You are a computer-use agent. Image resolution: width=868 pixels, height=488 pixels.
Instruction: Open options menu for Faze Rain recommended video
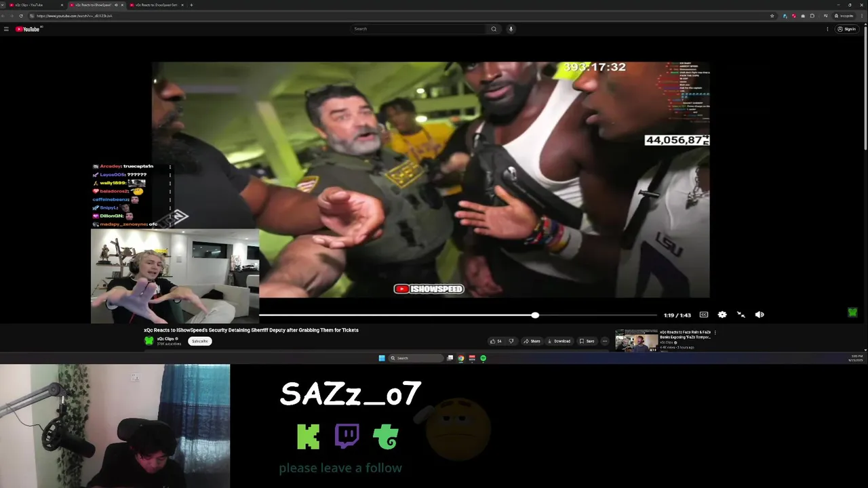point(715,333)
